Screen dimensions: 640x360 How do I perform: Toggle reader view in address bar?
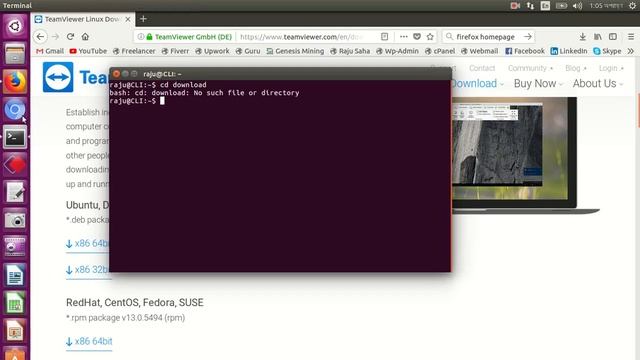coord(384,37)
